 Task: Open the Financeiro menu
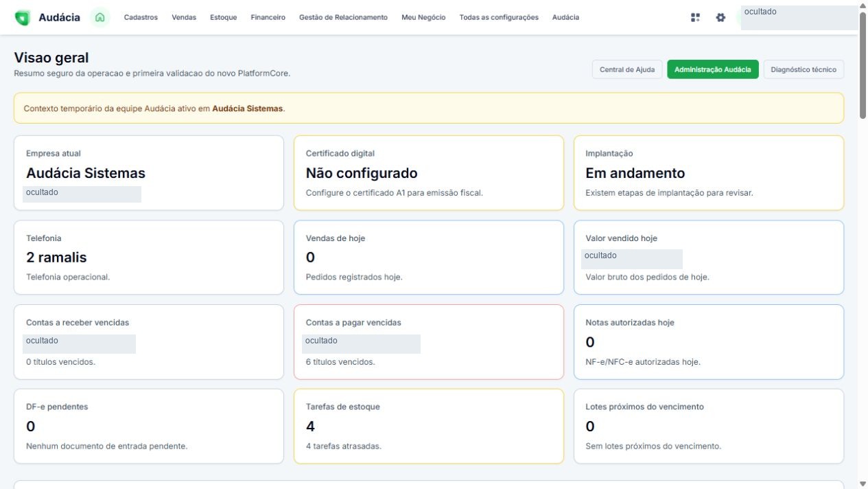pos(268,17)
